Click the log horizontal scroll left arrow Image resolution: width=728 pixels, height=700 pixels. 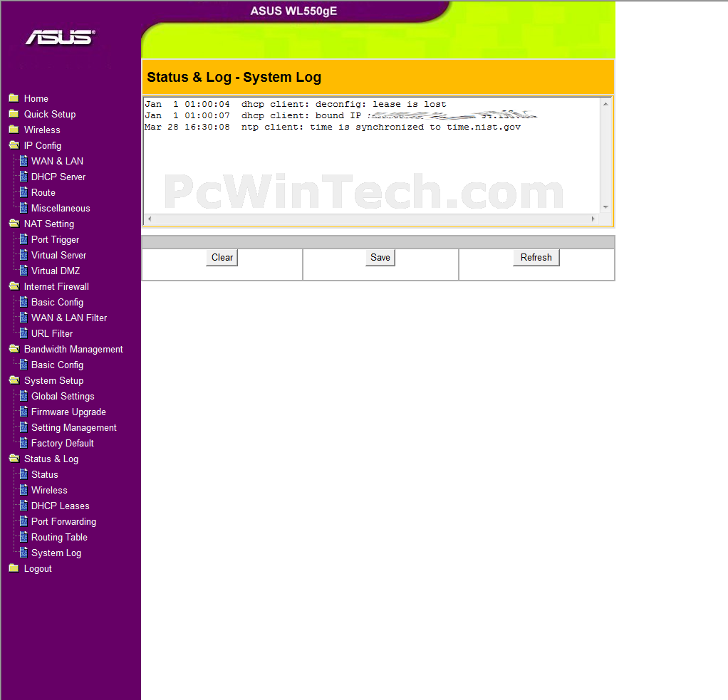coord(149,219)
